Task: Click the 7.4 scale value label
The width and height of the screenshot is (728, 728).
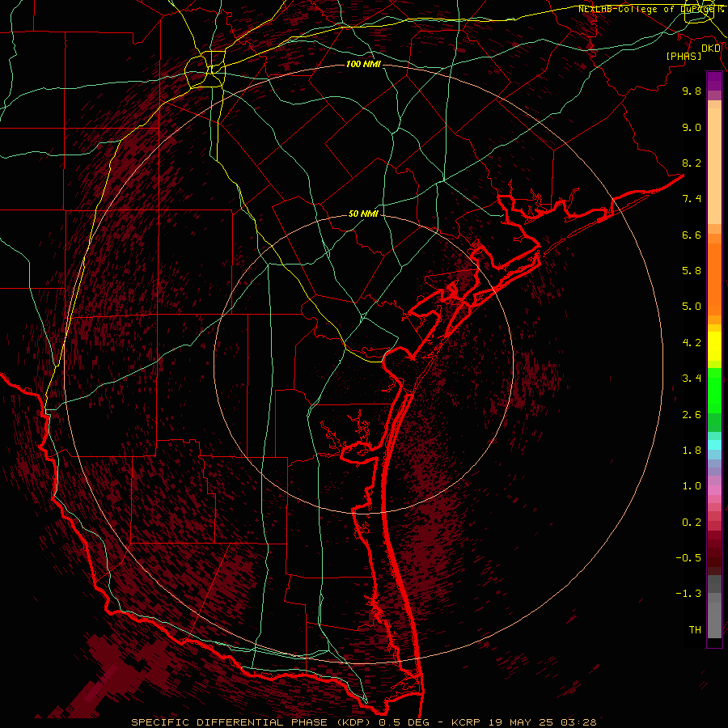Action: (692, 199)
